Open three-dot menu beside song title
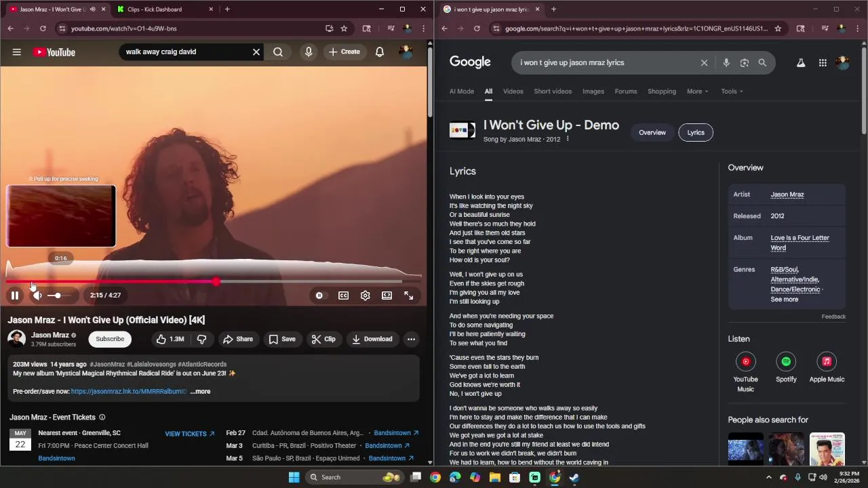The height and width of the screenshot is (488, 868). (568, 139)
